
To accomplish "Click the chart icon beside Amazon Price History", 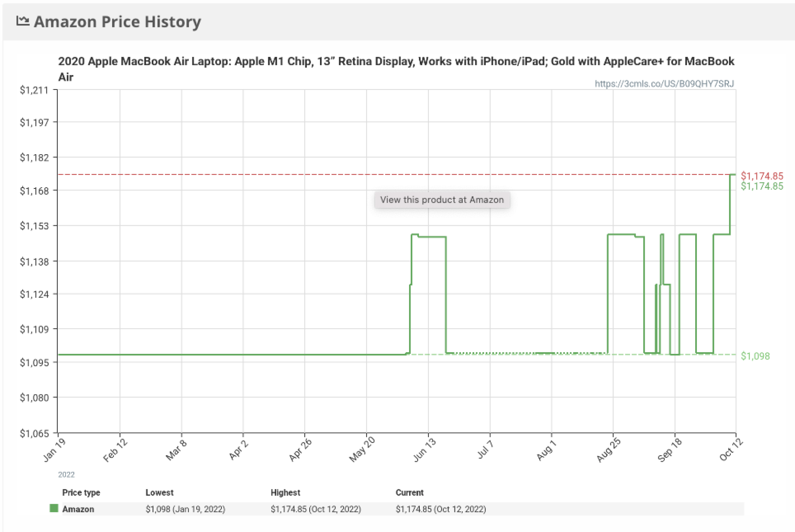I will click(x=23, y=21).
